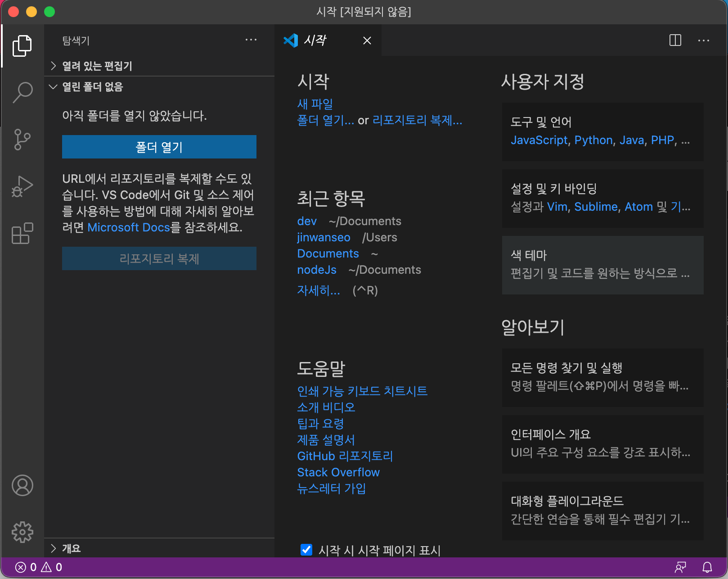This screenshot has width=728, height=579.
Task: Open the GitHub 리포지토리 link
Action: [345, 456]
